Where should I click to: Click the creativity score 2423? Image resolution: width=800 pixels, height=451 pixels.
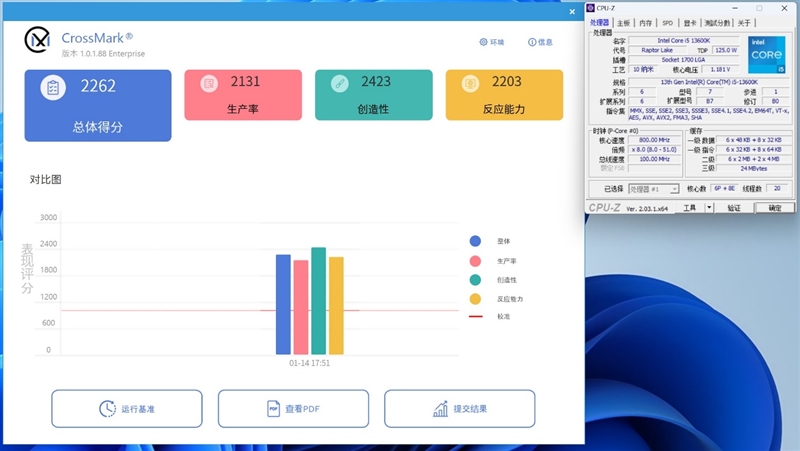[x=376, y=81]
